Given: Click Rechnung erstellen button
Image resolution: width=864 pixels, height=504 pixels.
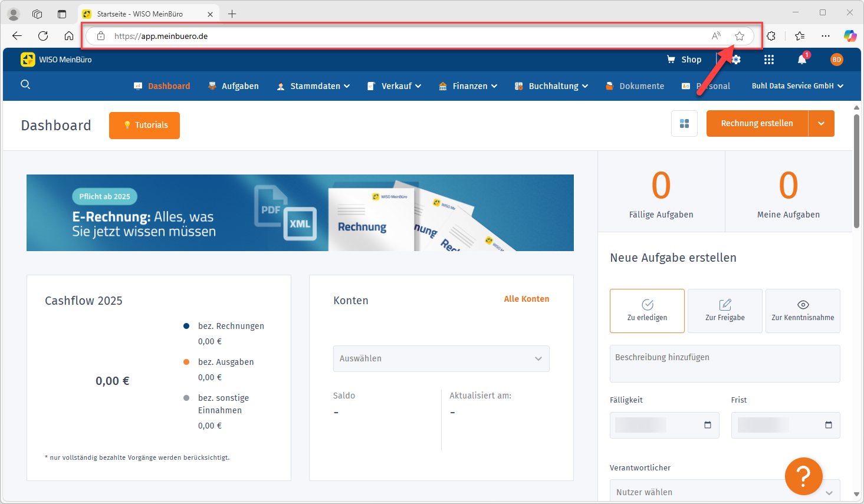Looking at the screenshot, I should pyautogui.click(x=757, y=124).
